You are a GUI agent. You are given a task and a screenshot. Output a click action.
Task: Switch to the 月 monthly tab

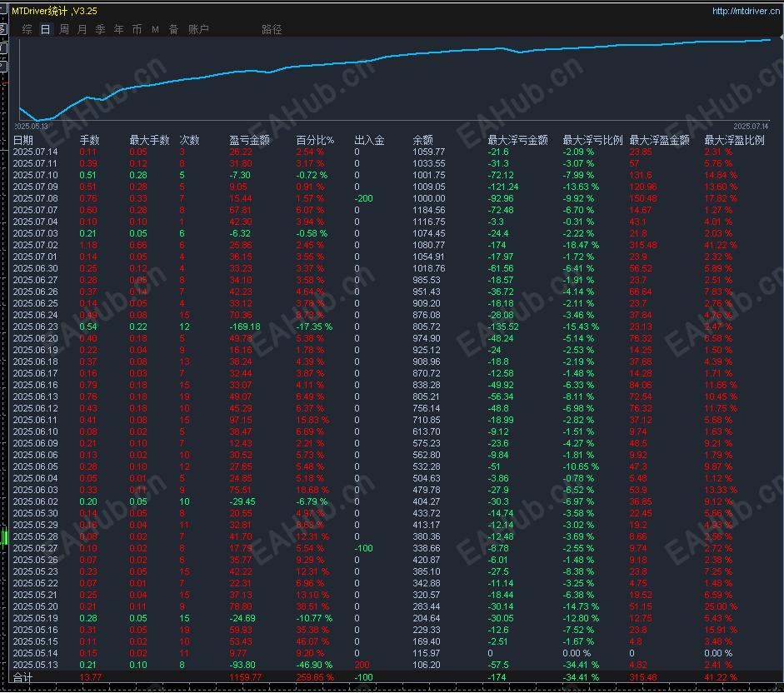tap(82, 29)
